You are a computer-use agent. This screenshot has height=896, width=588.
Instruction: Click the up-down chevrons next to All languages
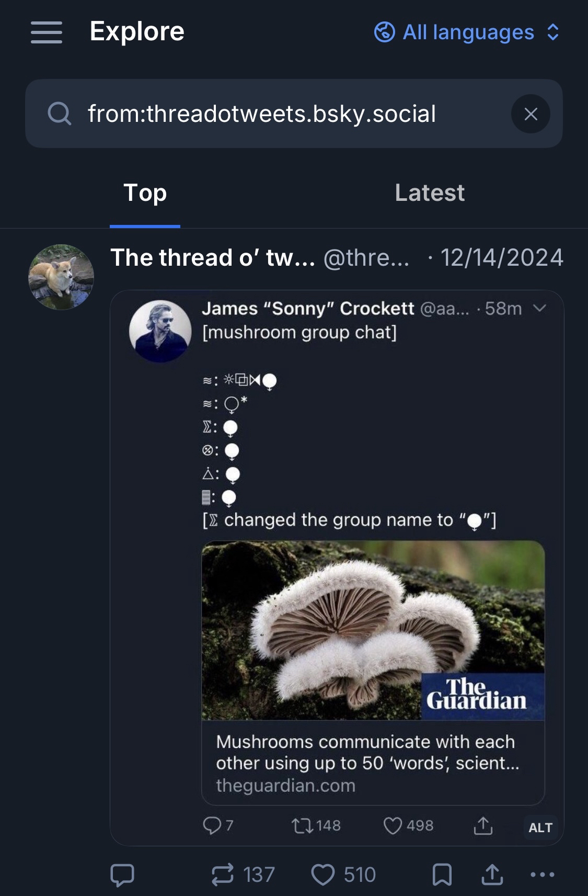(x=553, y=32)
